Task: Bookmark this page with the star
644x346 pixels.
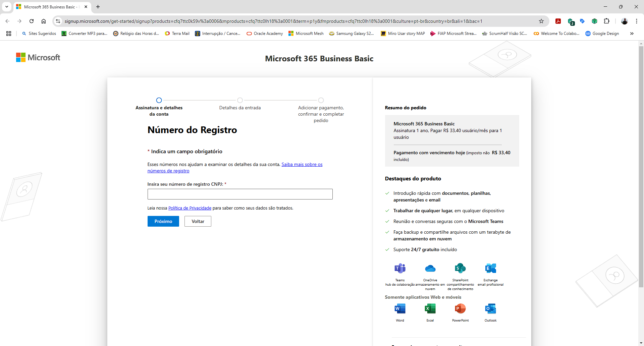Action: [541, 21]
